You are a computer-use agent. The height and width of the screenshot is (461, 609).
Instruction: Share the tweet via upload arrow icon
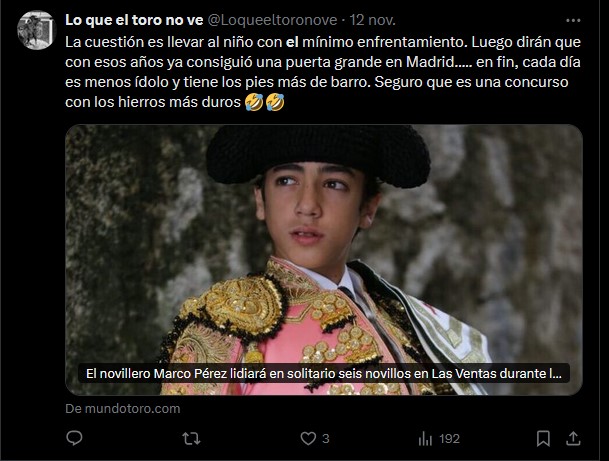[573, 439]
